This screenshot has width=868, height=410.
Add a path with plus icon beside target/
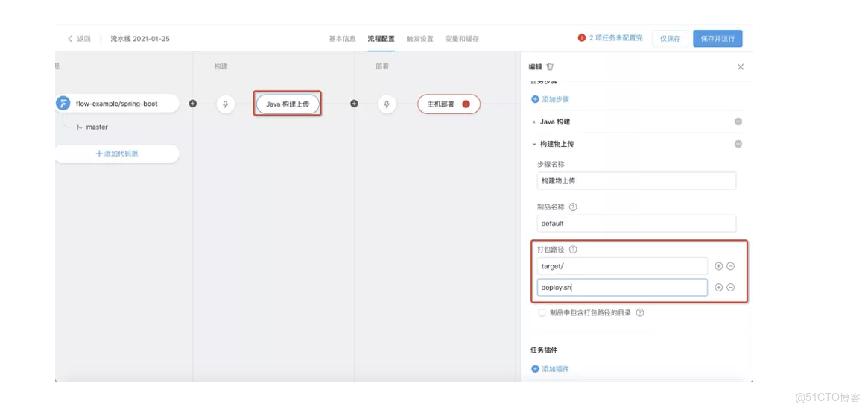[x=719, y=266]
